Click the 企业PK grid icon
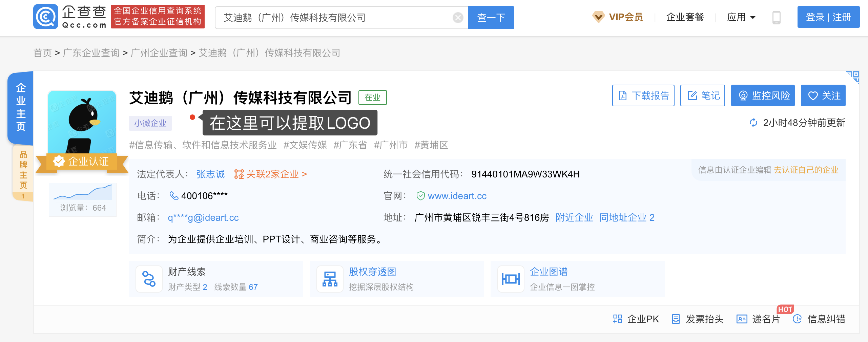The height and width of the screenshot is (342, 868). 617,319
